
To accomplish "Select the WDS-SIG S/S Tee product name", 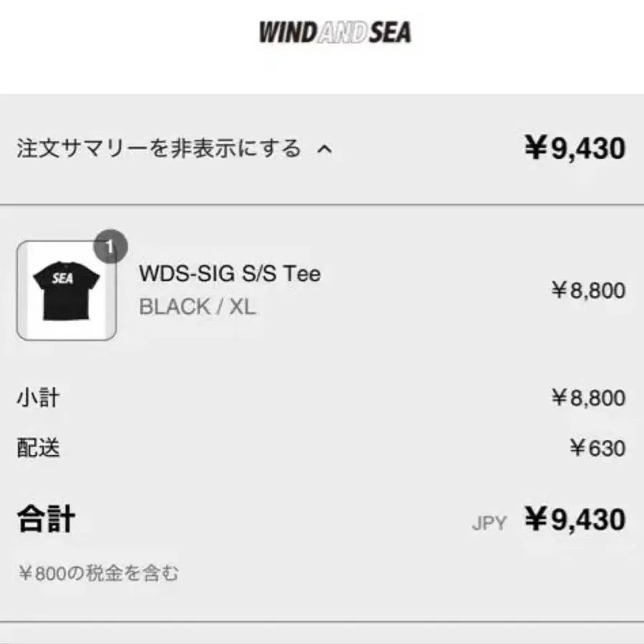I will (230, 273).
